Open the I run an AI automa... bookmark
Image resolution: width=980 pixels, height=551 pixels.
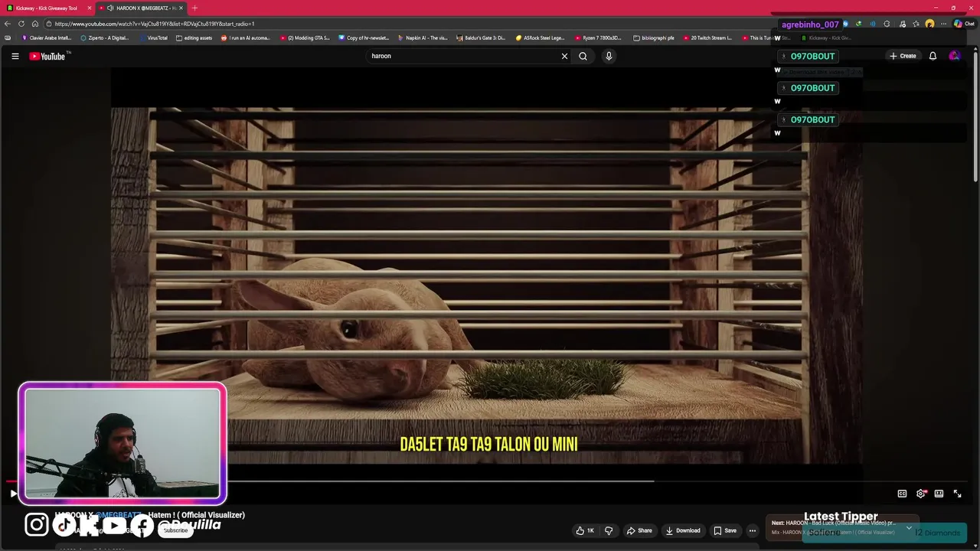click(x=246, y=37)
